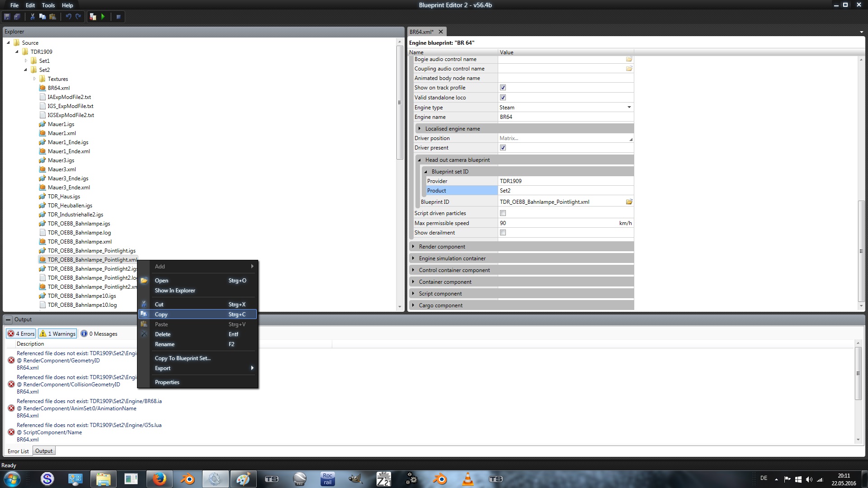Click the Undo arrow in toolbar
868x488 pixels.
[x=68, y=17]
